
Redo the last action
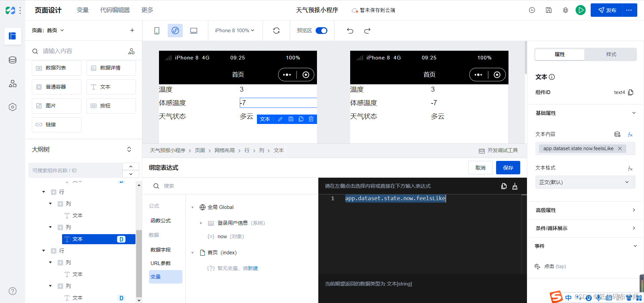(x=367, y=31)
